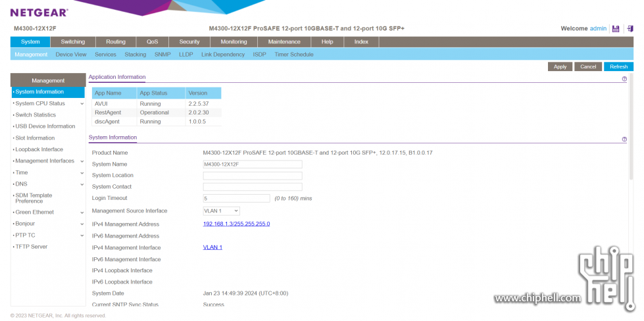Screen dimensions: 644x321
Task: Open the Routing tab
Action: (x=116, y=42)
